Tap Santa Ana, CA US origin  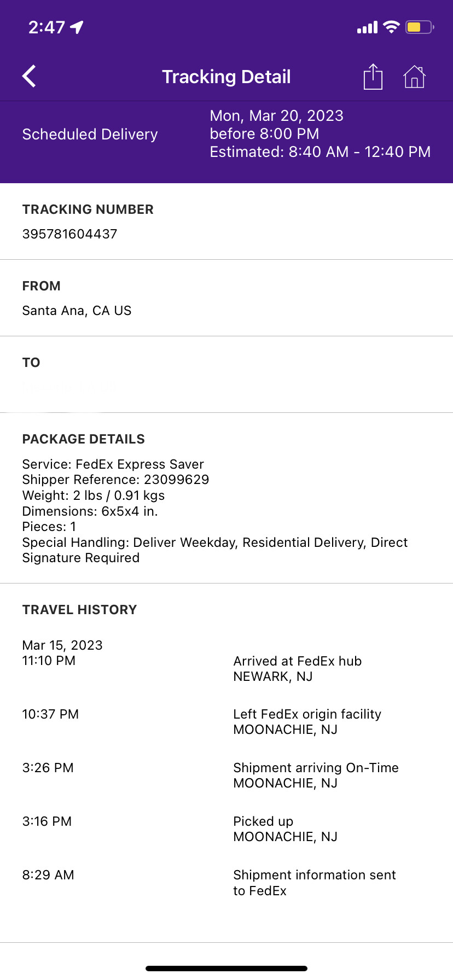coord(77,311)
